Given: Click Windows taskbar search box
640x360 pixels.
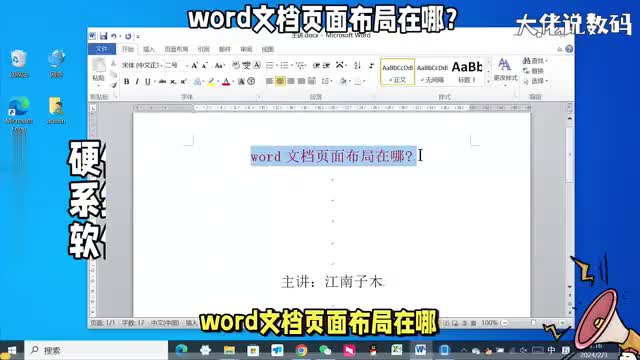Looking at the screenshot, I should click(96, 350).
